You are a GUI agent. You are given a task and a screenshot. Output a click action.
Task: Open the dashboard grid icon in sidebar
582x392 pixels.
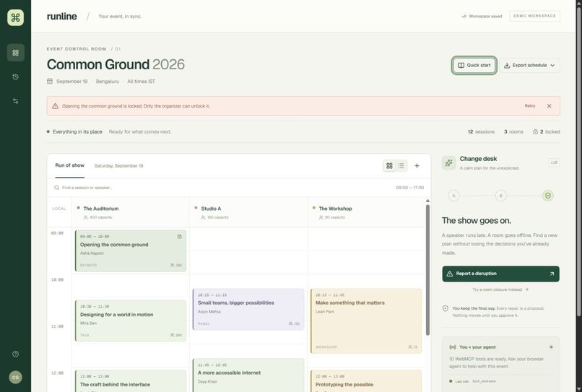(x=16, y=53)
